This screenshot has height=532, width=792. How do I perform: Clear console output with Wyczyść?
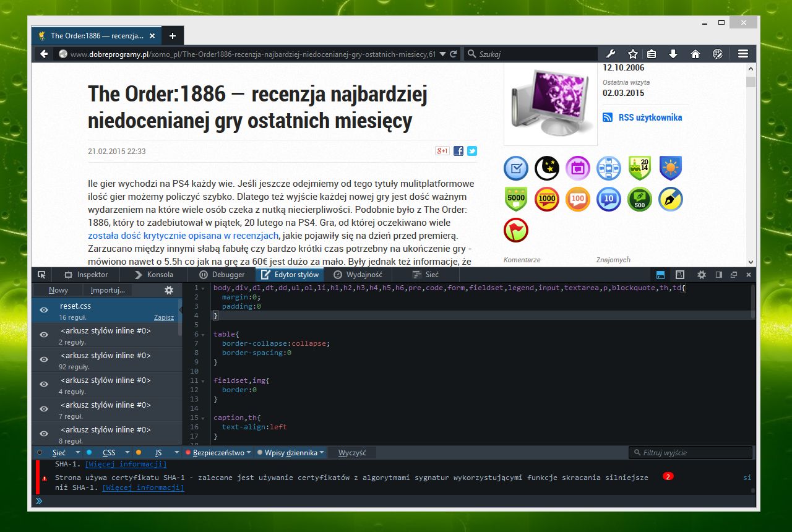point(352,453)
